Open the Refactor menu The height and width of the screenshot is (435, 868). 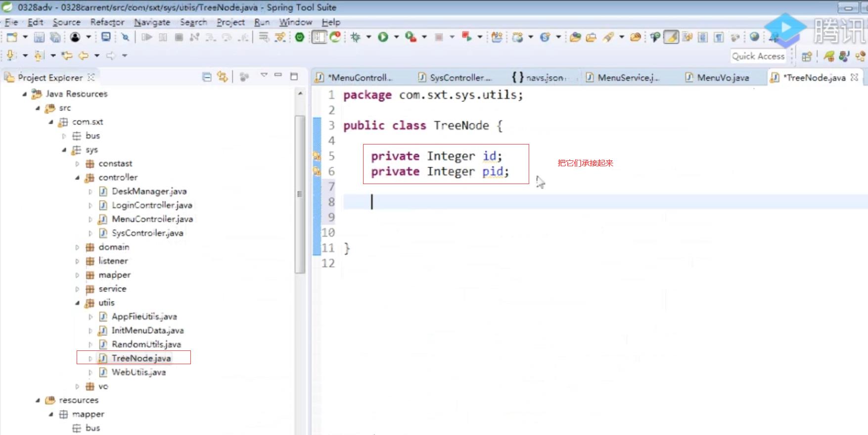tap(107, 22)
